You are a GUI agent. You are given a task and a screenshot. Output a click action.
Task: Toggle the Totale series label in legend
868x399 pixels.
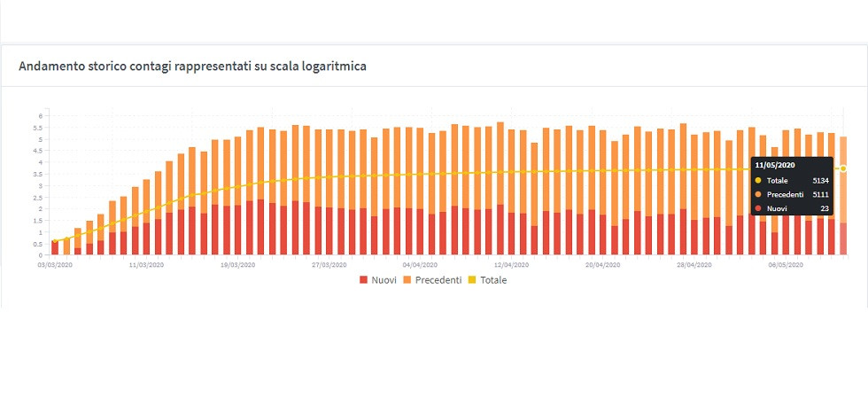point(494,280)
